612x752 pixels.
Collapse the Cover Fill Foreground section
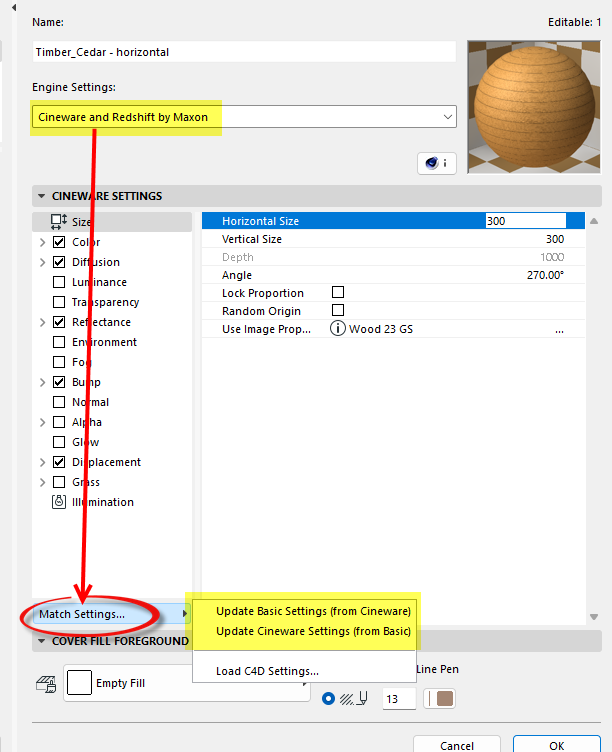[x=42, y=641]
